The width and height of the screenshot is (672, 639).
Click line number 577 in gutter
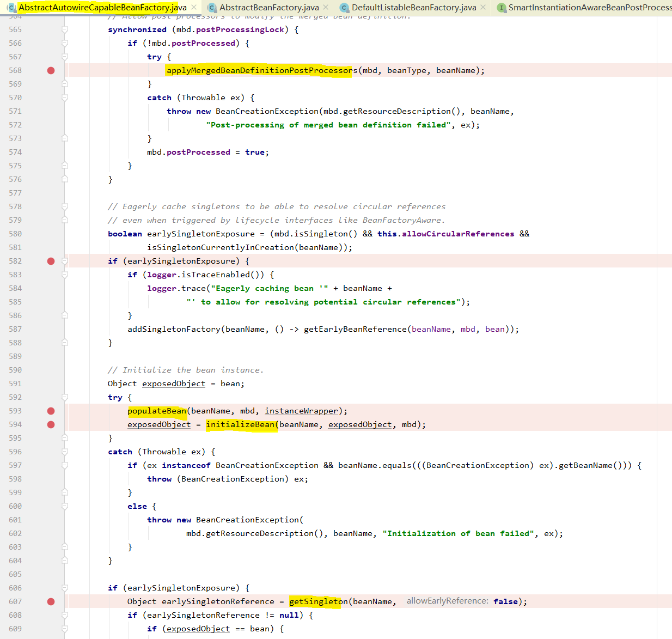pyautogui.click(x=15, y=193)
